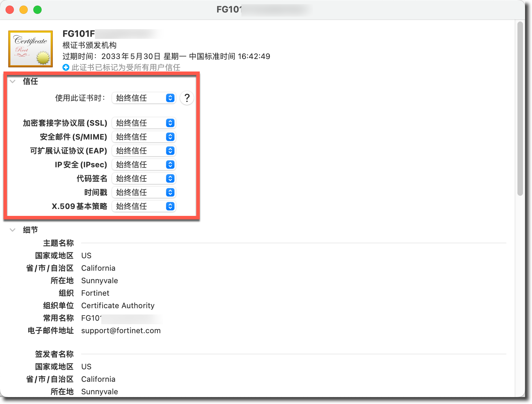Collapse the 细节 section chevron
The width and height of the screenshot is (532, 404).
13,230
